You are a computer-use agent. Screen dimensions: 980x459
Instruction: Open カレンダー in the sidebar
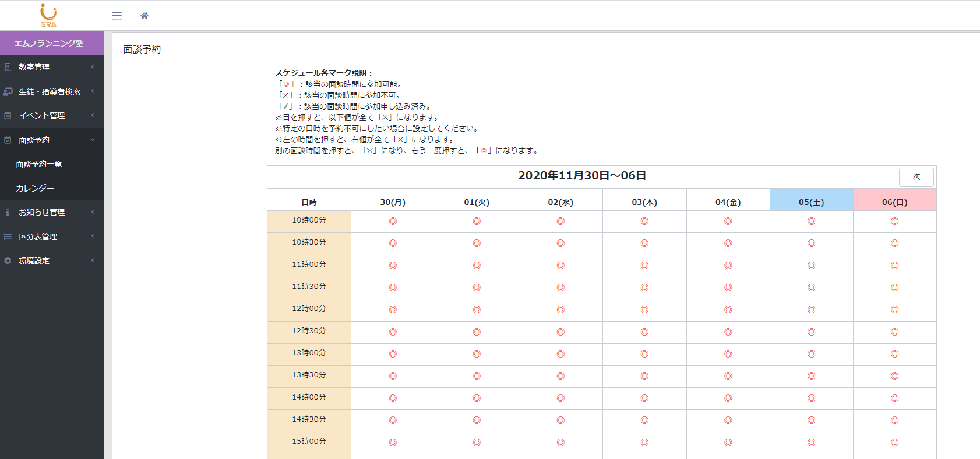click(x=35, y=188)
